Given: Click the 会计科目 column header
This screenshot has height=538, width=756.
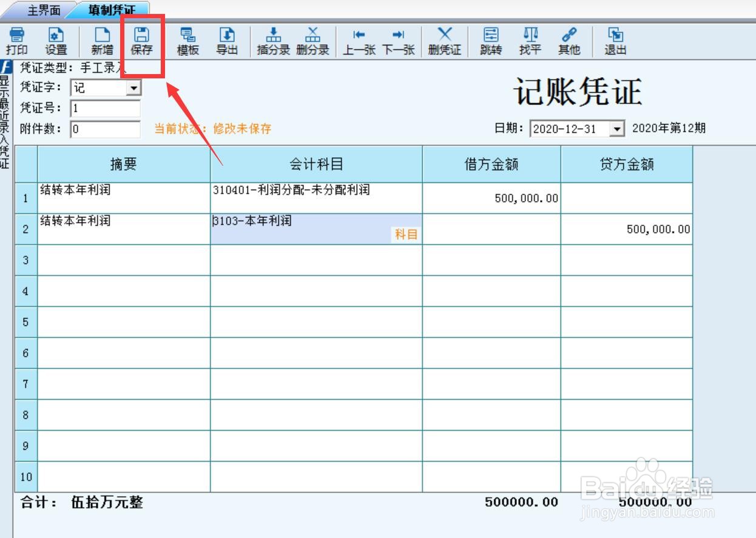Looking at the screenshot, I should [316, 164].
